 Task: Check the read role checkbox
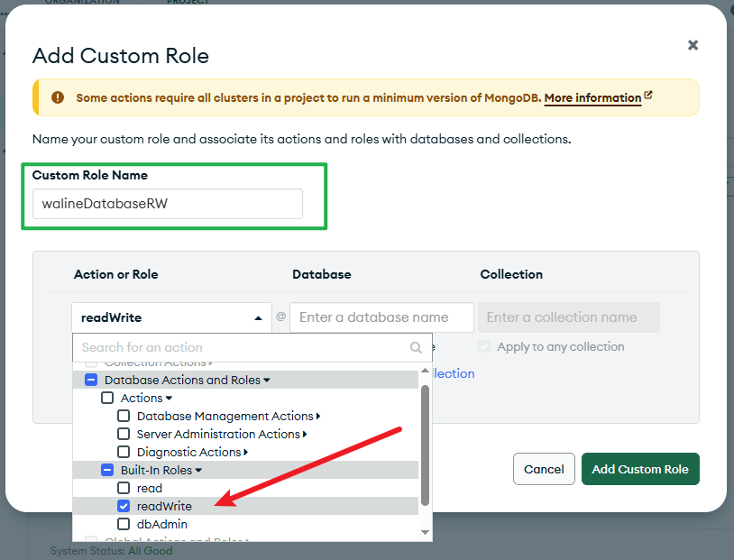point(124,488)
